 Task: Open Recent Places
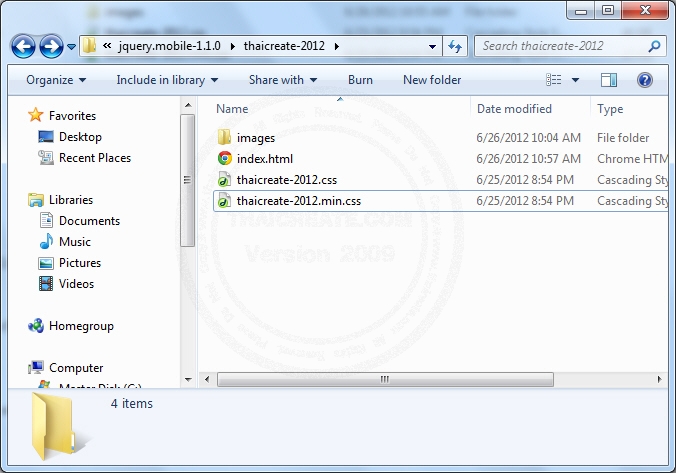95,158
